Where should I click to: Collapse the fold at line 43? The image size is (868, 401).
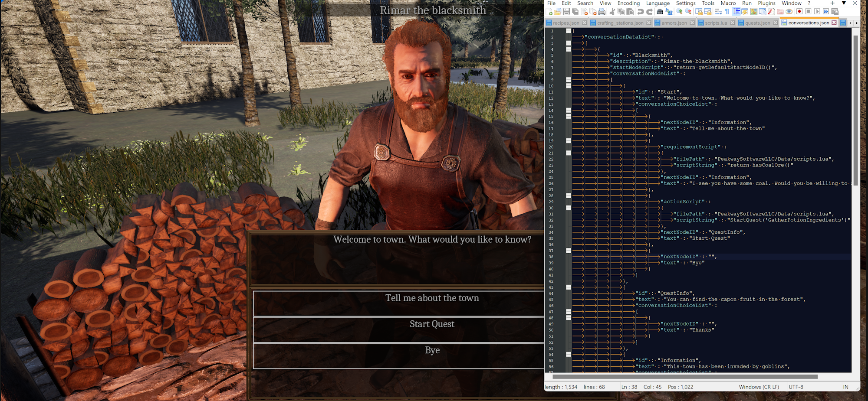569,287
